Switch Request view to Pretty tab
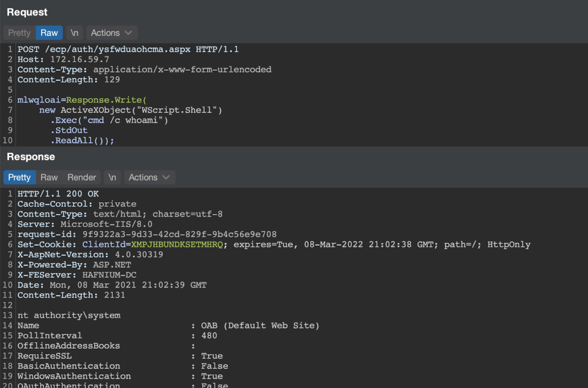588x388 pixels. [20, 33]
